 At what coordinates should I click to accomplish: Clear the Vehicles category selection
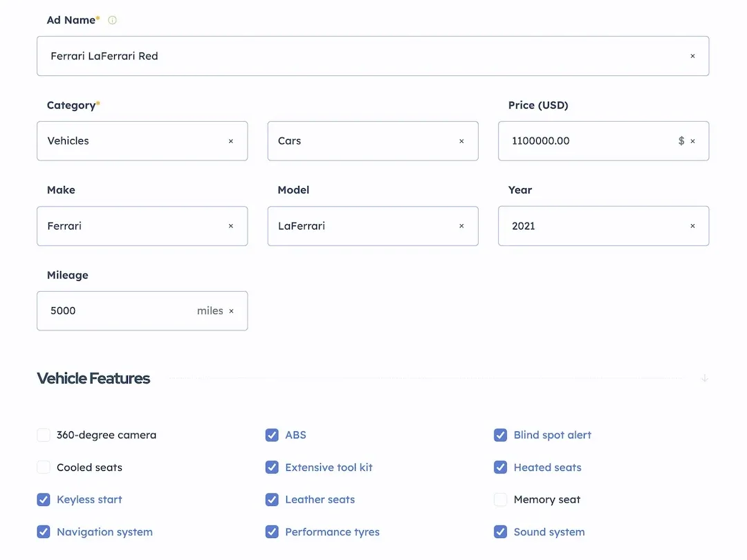[x=231, y=141]
